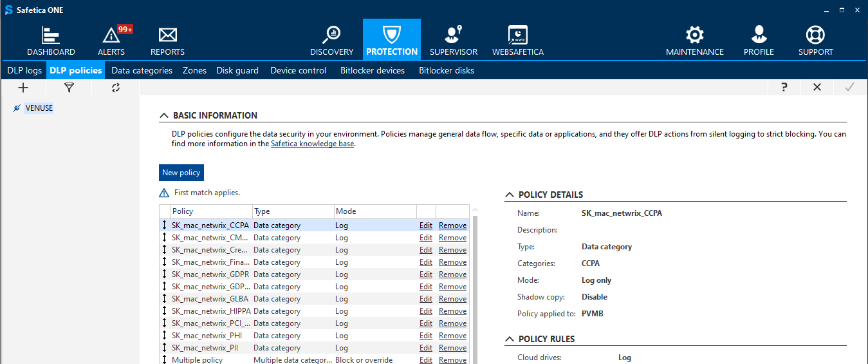Open the Alerts section

click(x=111, y=41)
